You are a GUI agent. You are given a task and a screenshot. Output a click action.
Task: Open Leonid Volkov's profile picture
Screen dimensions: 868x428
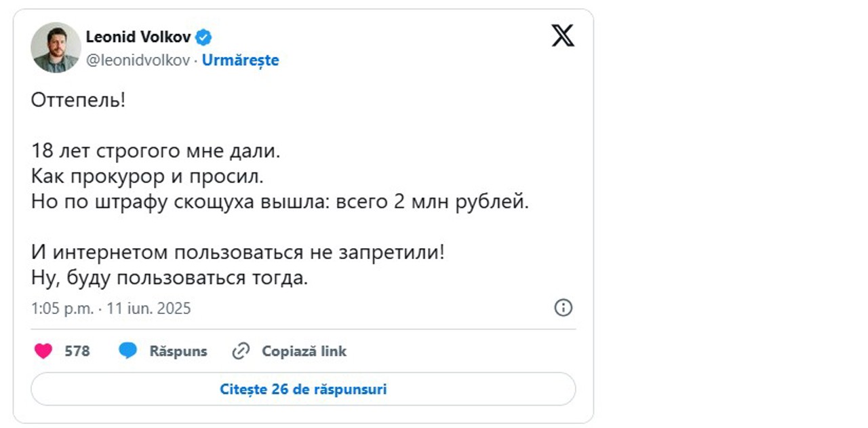[x=56, y=47]
